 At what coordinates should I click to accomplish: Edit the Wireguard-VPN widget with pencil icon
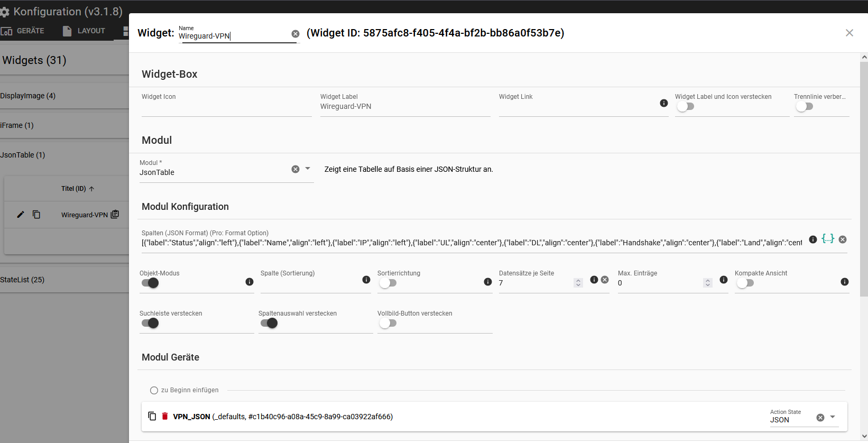pyautogui.click(x=21, y=215)
